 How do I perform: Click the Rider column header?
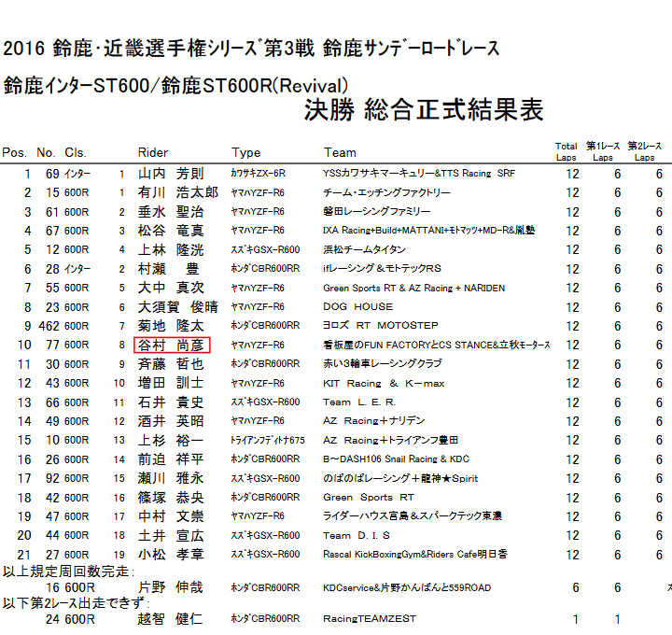pyautogui.click(x=153, y=152)
